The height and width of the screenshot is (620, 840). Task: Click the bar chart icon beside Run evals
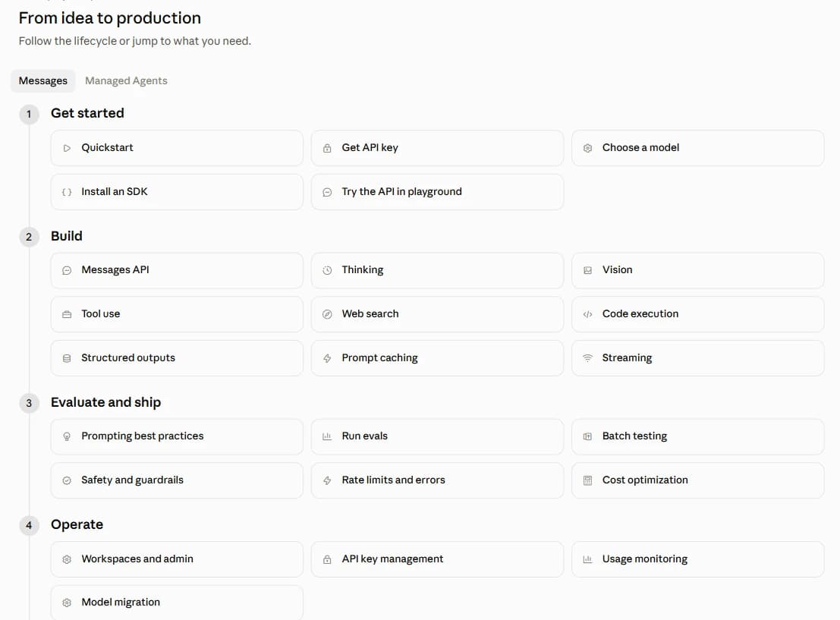[x=327, y=437]
